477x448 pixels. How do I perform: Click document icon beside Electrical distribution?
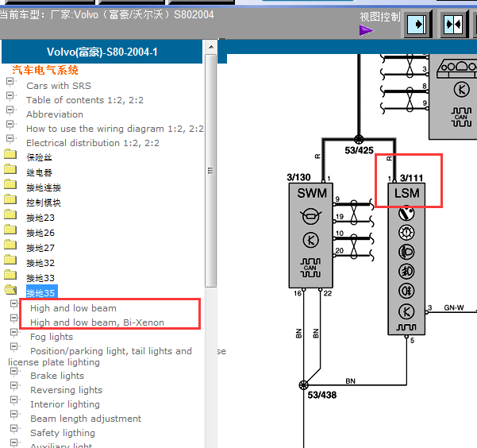click(x=10, y=139)
